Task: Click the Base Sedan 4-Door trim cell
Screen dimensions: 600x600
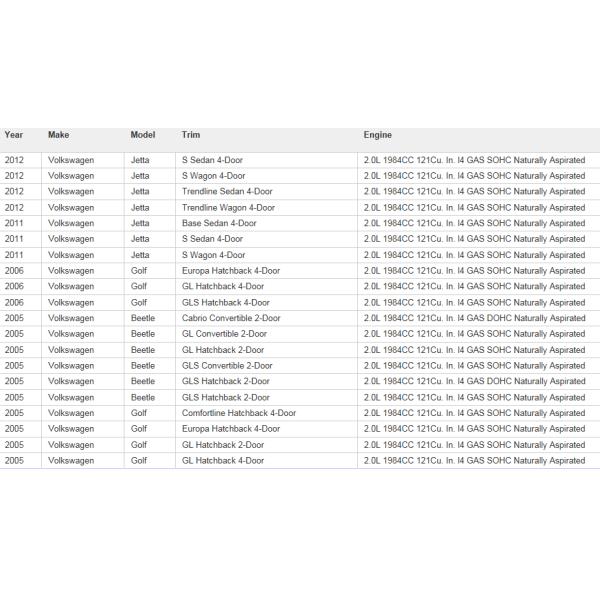Action: 219,223
